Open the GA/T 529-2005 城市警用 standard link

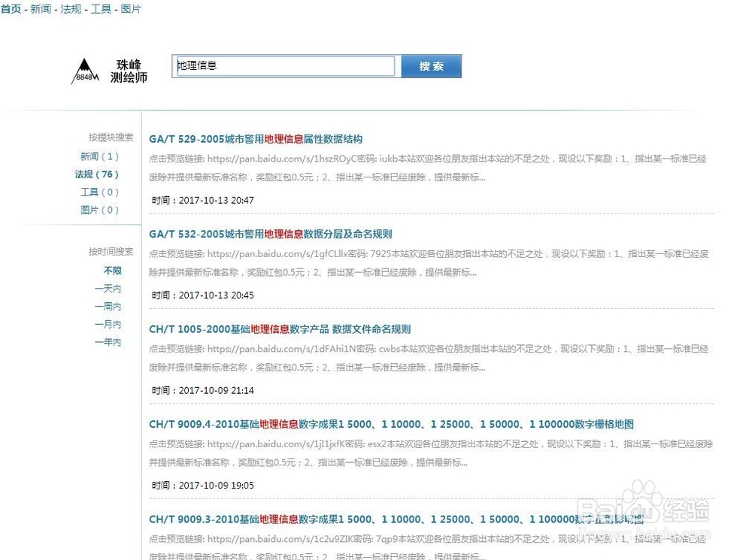(256, 139)
